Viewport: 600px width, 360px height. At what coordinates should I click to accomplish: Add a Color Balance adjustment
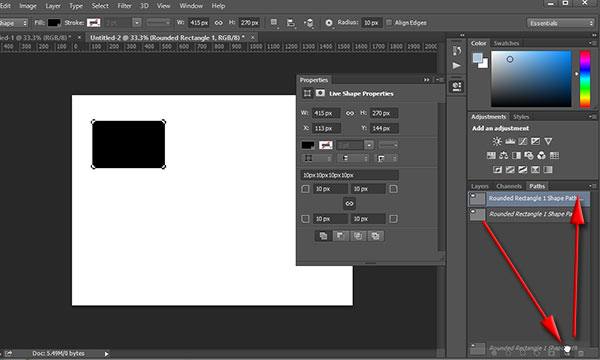pos(504,155)
